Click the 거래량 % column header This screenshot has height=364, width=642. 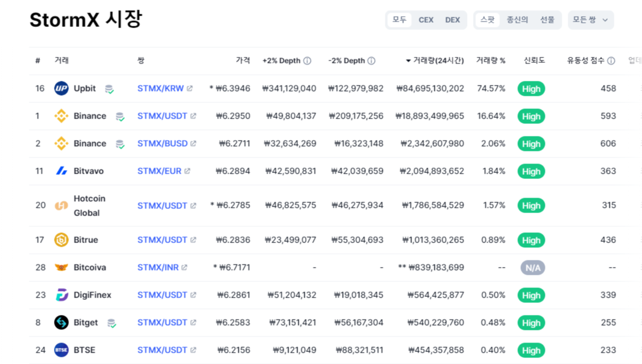(x=490, y=60)
